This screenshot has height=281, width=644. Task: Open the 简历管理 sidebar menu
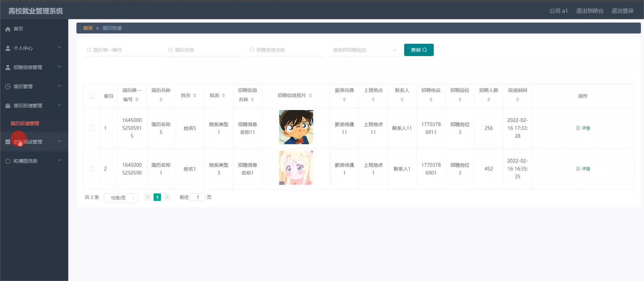[x=34, y=86]
